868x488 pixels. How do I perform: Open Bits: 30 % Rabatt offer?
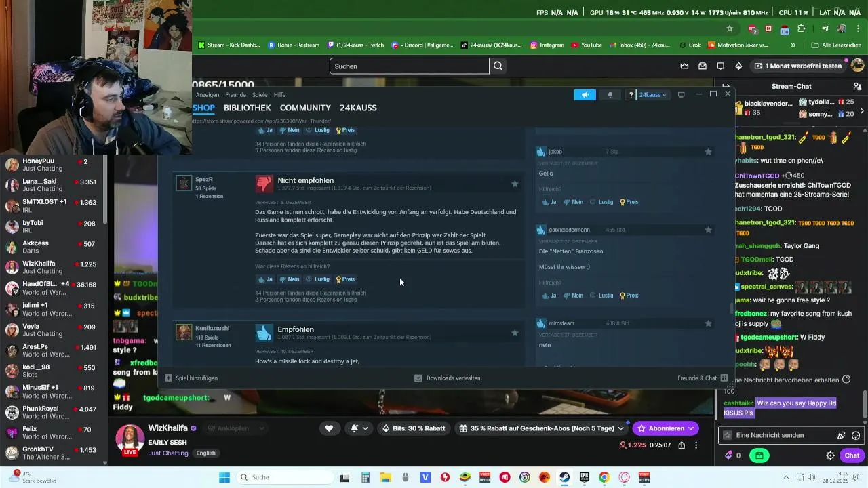tap(413, 428)
